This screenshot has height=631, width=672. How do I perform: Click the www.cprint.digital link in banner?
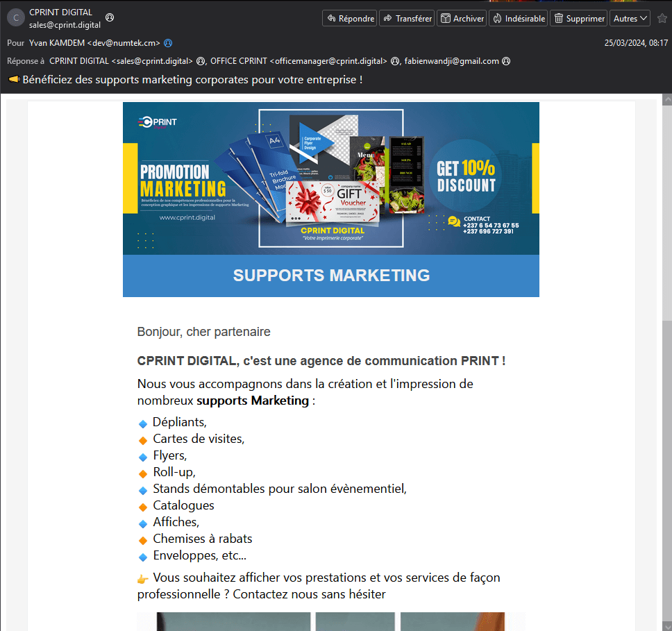(187, 217)
